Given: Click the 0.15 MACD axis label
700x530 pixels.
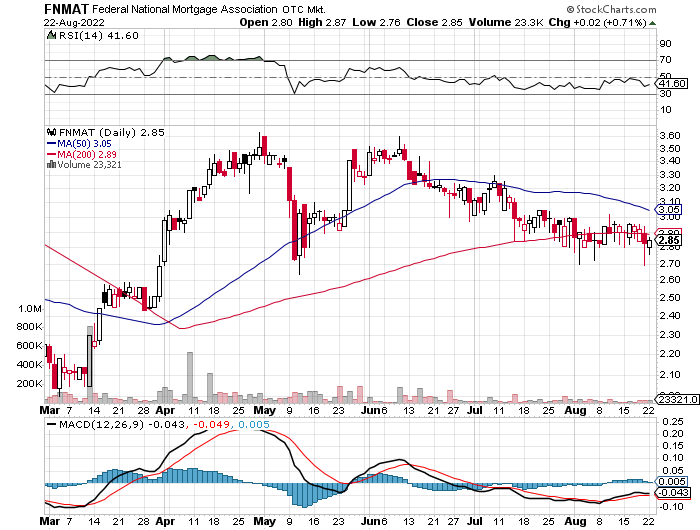Looking at the screenshot, I should pos(673,446).
